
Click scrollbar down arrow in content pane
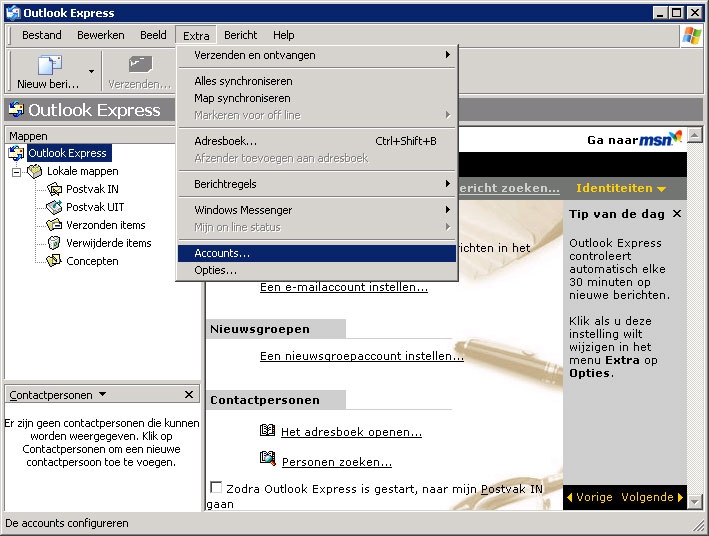click(x=694, y=502)
